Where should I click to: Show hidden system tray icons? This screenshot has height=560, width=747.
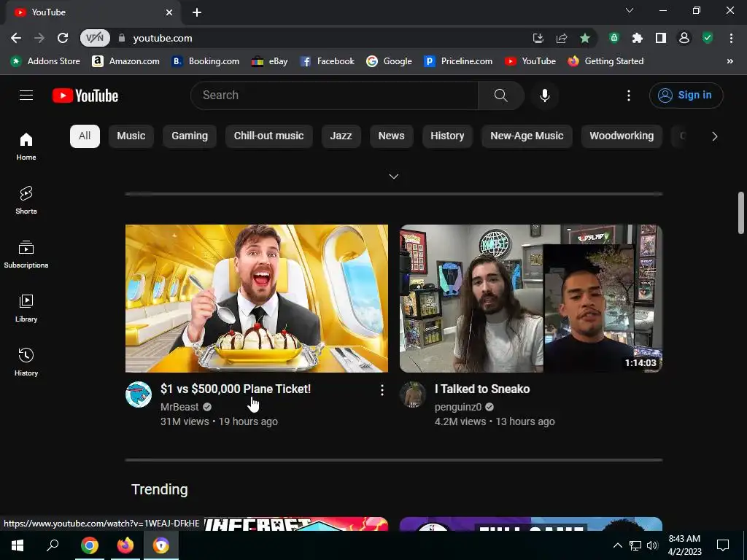(617, 545)
